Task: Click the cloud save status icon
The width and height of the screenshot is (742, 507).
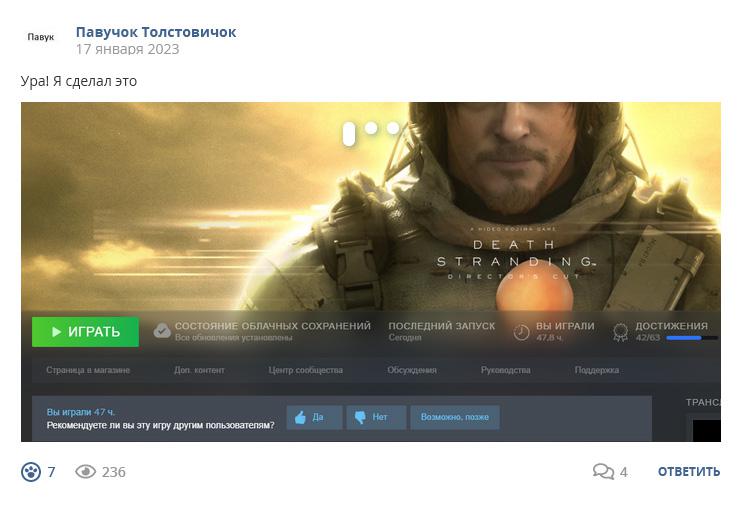Action: coord(162,331)
